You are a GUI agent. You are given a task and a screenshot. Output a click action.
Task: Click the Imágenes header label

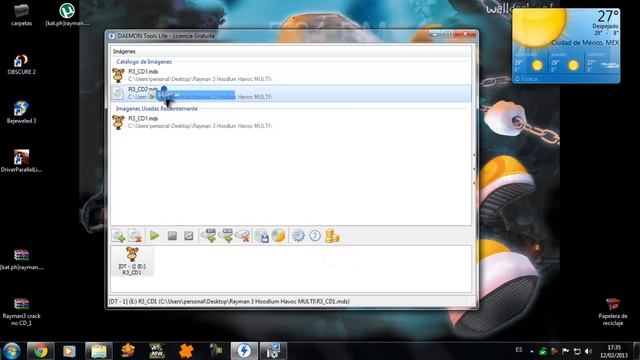click(124, 51)
